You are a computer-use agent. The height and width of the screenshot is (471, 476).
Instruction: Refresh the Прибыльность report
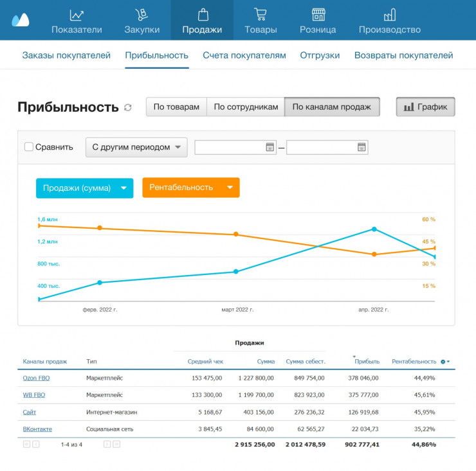pyautogui.click(x=128, y=107)
